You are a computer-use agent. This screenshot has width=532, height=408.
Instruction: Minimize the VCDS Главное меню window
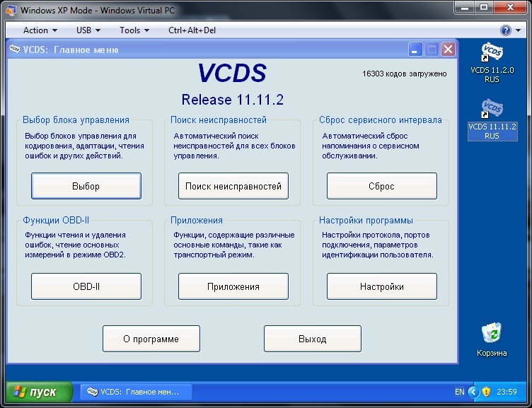tap(415, 49)
